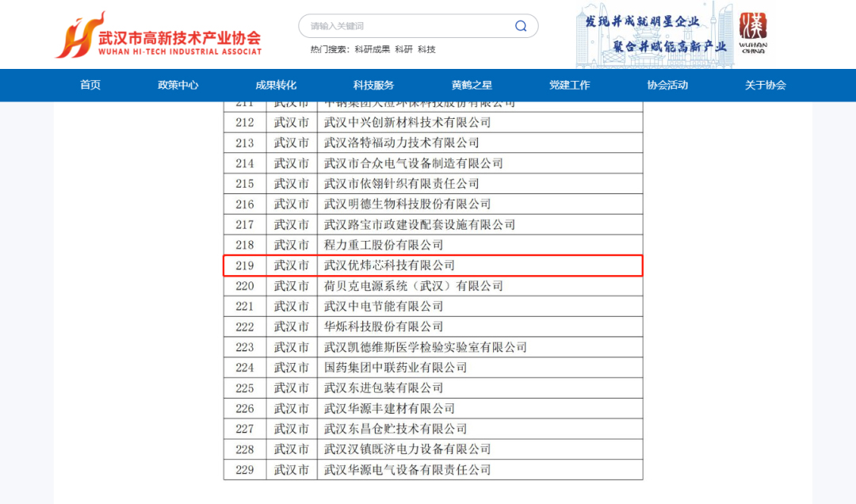Select 荷贝克电源系统（武汉）有限公司 cell
The image size is (856, 504).
point(480,286)
